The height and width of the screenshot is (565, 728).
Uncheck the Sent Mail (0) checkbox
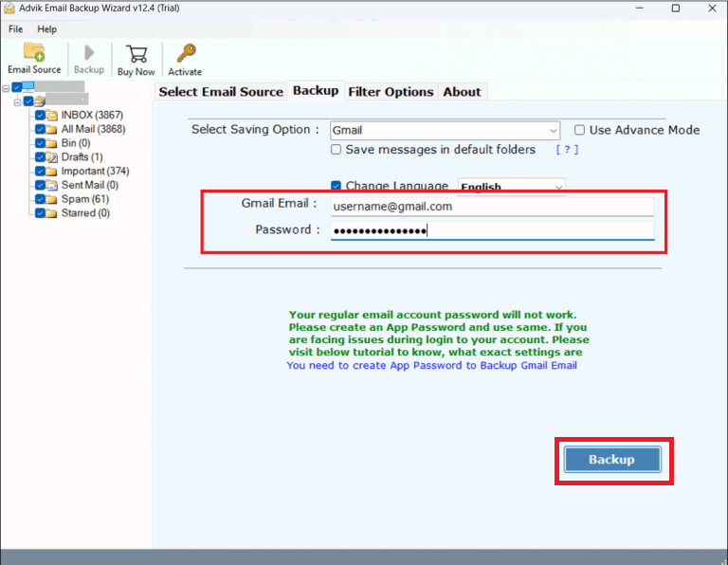tap(40, 185)
